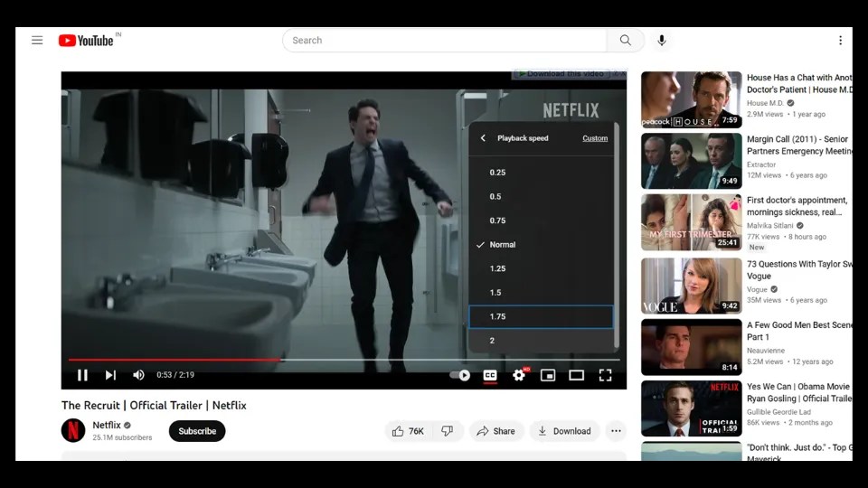868x488 pixels.
Task: Toggle theater mode
Action: [576, 375]
